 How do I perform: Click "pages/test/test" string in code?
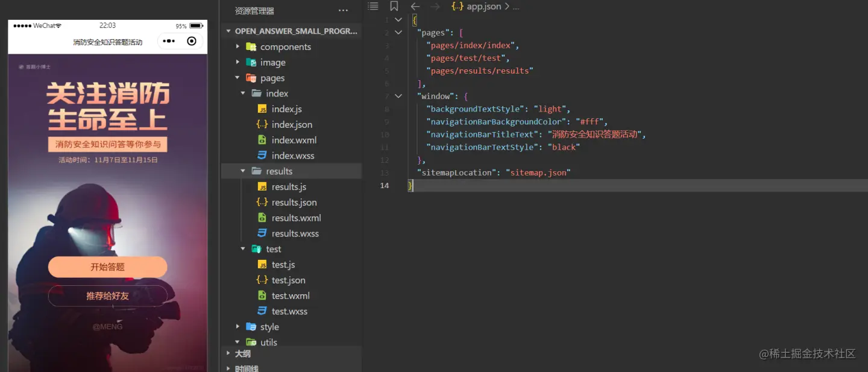[466, 58]
